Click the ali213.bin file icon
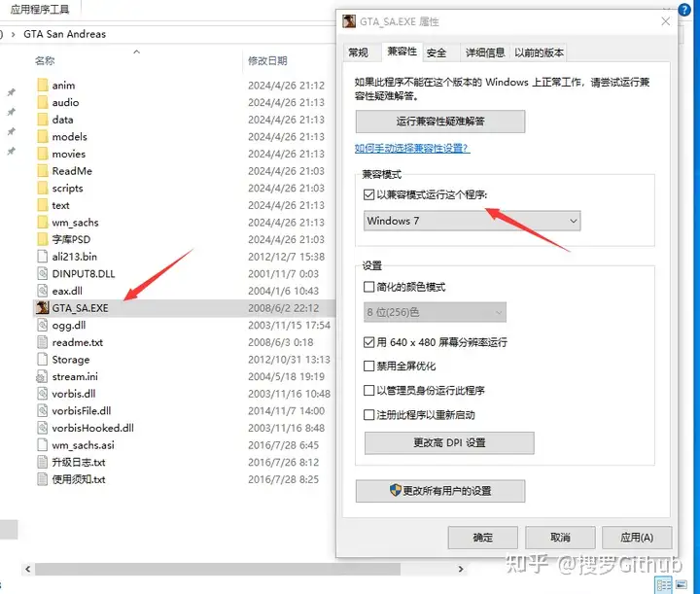The image size is (700, 594). 43,257
